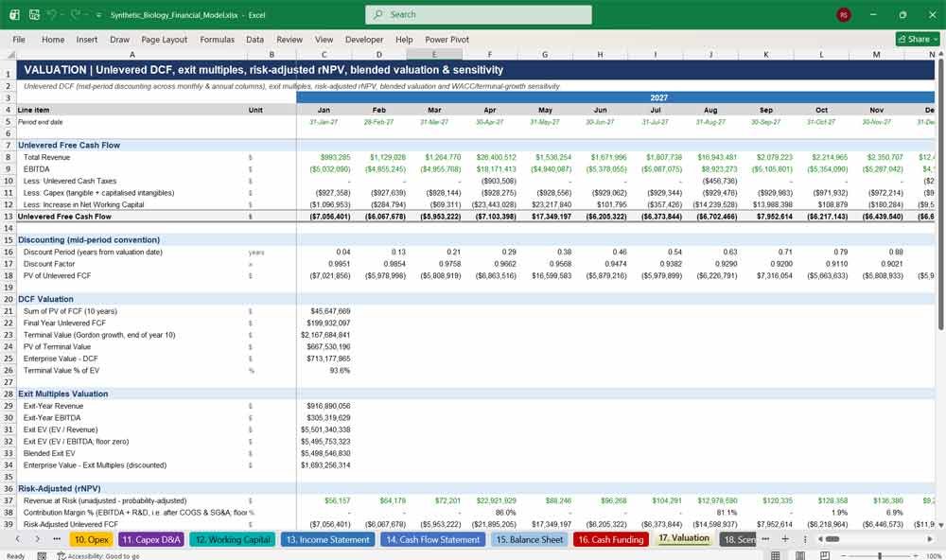946x560 pixels.
Task: Select the 2027 year header cell
Action: pos(616,97)
